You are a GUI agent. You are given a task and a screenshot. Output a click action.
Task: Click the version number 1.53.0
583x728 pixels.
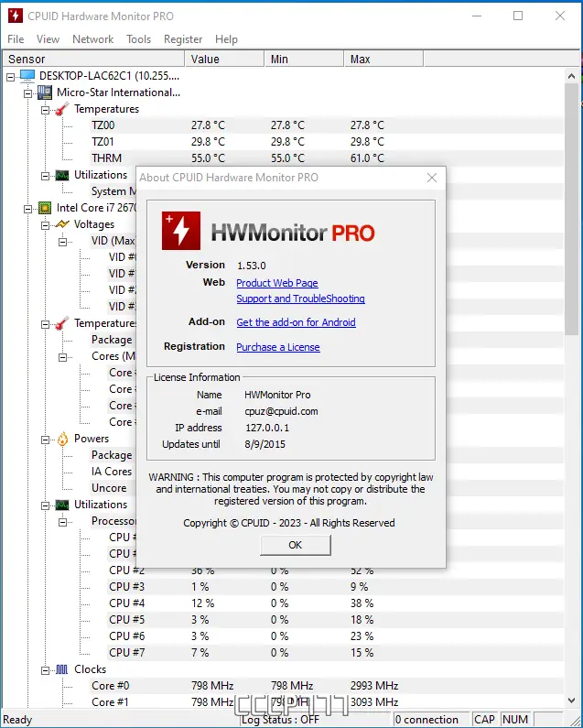(251, 266)
